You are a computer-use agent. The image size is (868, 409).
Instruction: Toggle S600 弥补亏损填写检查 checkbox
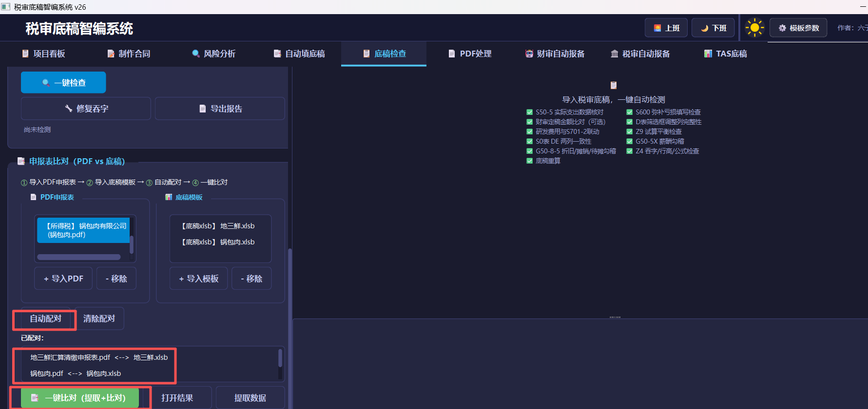(629, 112)
